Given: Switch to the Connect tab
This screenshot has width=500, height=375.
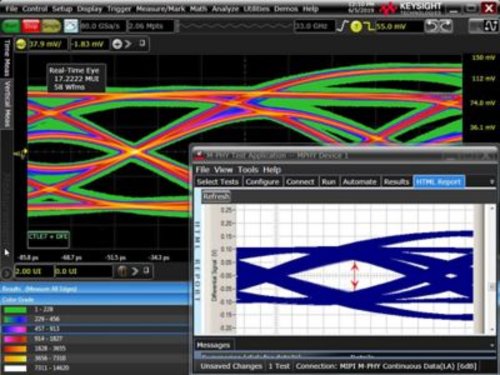Looking at the screenshot, I should (300, 182).
